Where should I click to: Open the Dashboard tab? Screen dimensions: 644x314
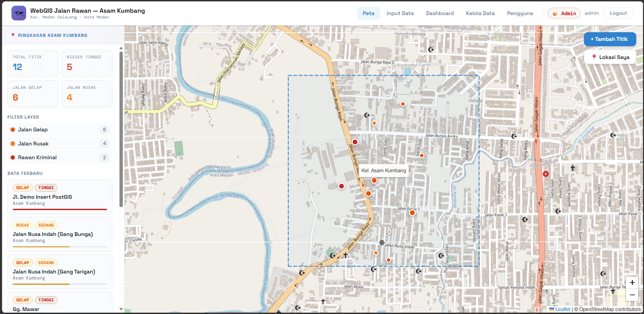(x=440, y=13)
